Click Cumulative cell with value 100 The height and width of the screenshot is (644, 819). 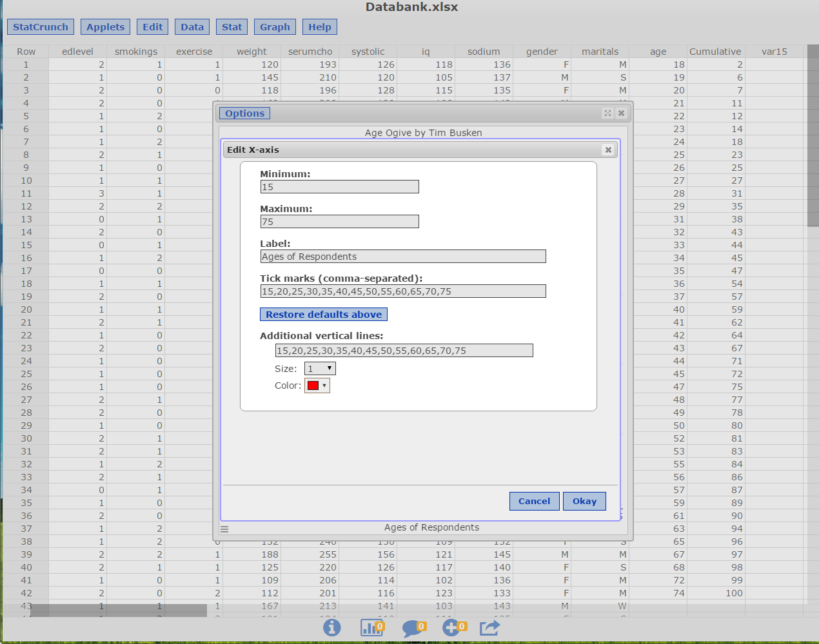(716, 593)
